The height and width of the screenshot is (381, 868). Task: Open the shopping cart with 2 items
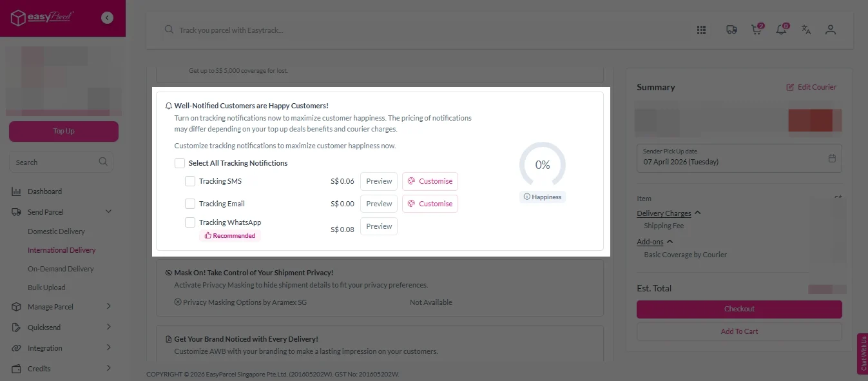click(756, 30)
